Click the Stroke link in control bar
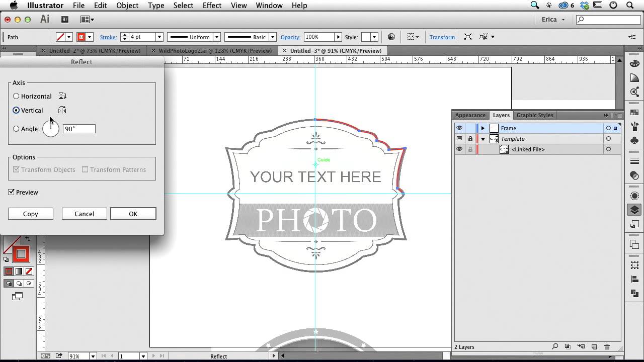 (108, 37)
